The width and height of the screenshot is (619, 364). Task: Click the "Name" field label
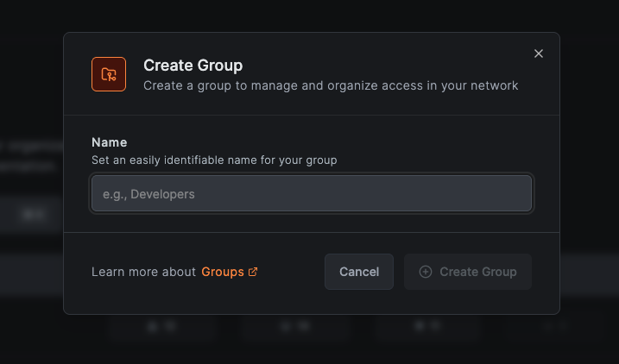(x=109, y=142)
